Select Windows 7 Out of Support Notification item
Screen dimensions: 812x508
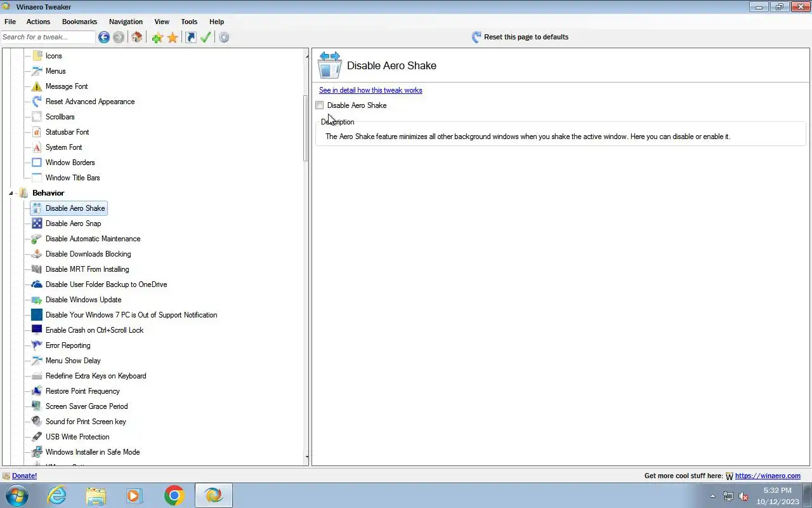[x=131, y=315]
